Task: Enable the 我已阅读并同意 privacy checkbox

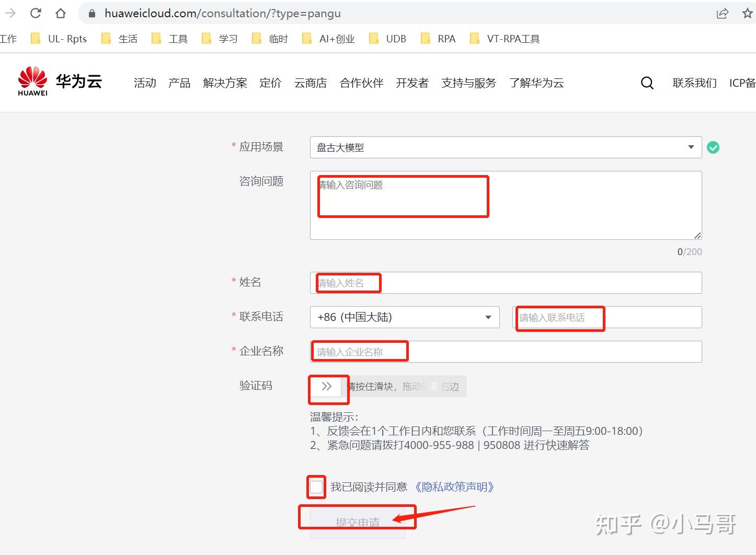Action: (x=316, y=487)
